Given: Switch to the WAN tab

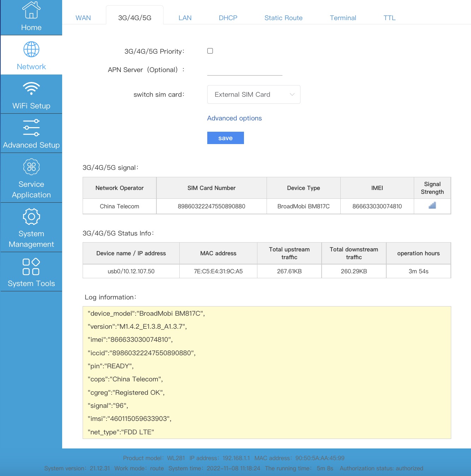Looking at the screenshot, I should tap(83, 18).
